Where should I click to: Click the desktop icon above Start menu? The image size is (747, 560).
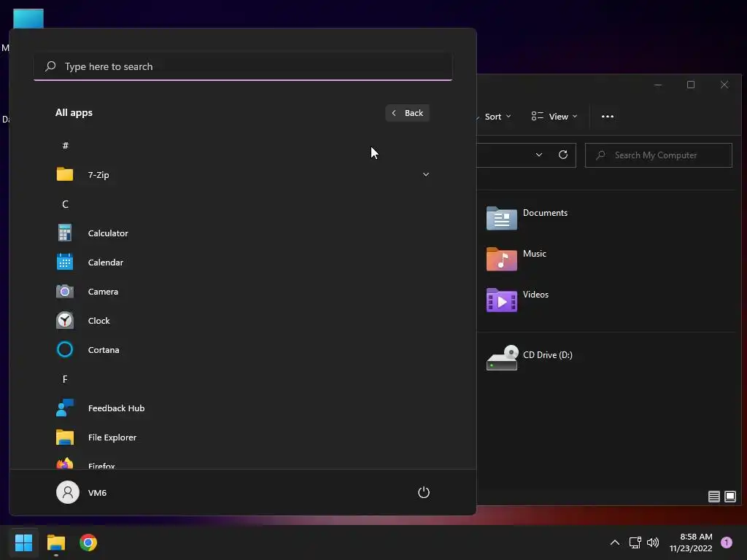(x=28, y=18)
